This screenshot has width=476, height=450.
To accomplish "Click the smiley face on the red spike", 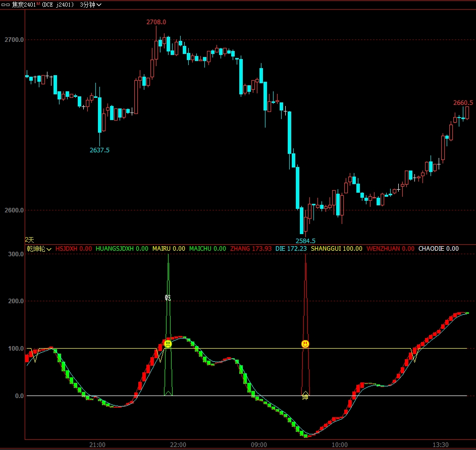I will pos(305,344).
